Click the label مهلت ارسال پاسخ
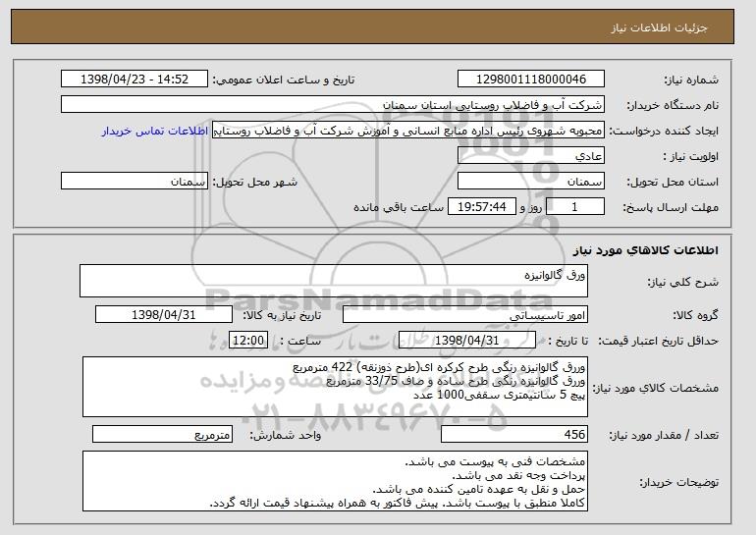Screen dimensions: 756x535 coord(671,207)
